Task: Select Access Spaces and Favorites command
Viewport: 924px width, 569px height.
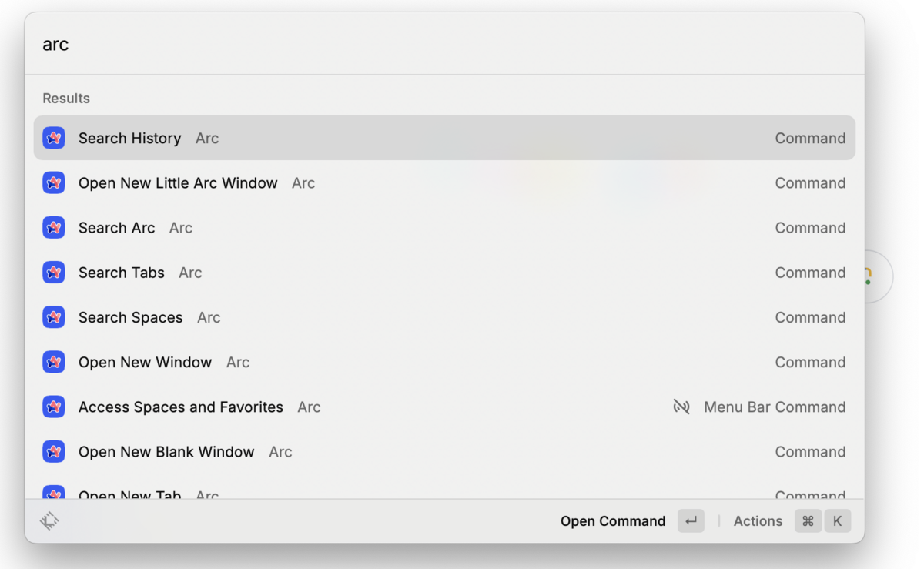Action: 444,406
